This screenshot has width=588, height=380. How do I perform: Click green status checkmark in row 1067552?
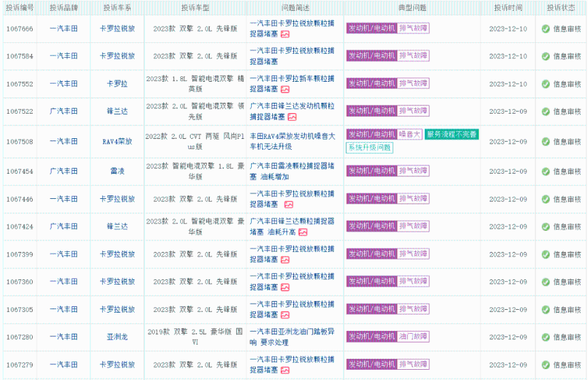pos(546,84)
